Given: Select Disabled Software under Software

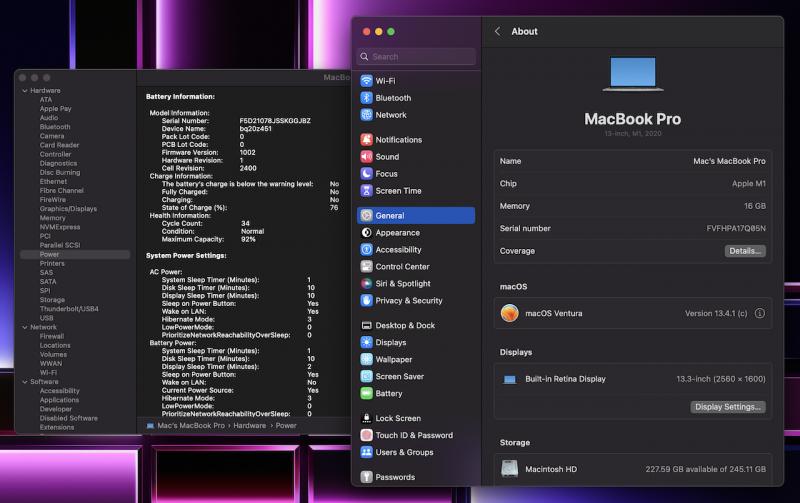Looking at the screenshot, I should click(x=69, y=418).
